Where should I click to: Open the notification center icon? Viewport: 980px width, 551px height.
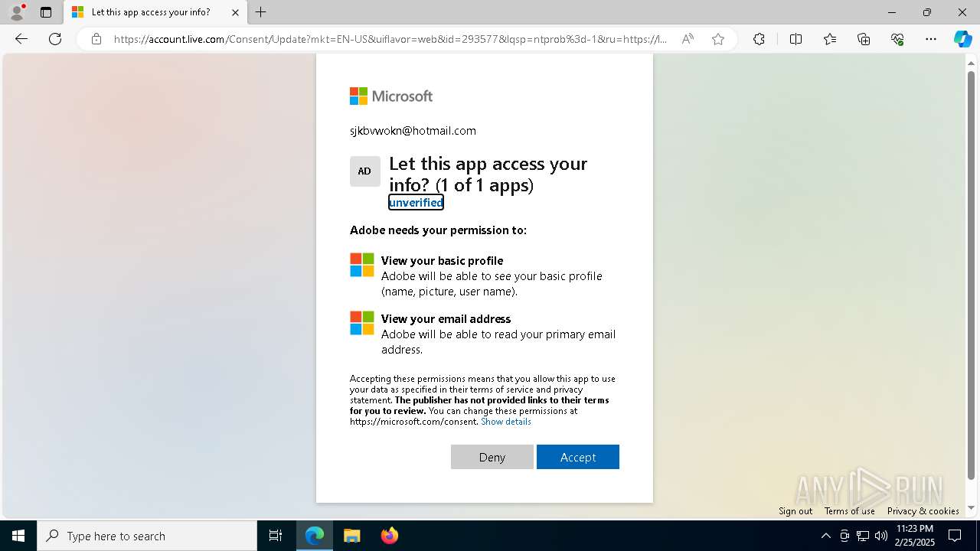pos(955,536)
